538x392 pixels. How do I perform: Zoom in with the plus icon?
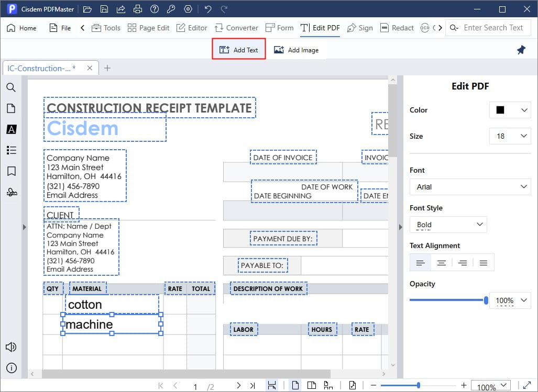[464, 386]
